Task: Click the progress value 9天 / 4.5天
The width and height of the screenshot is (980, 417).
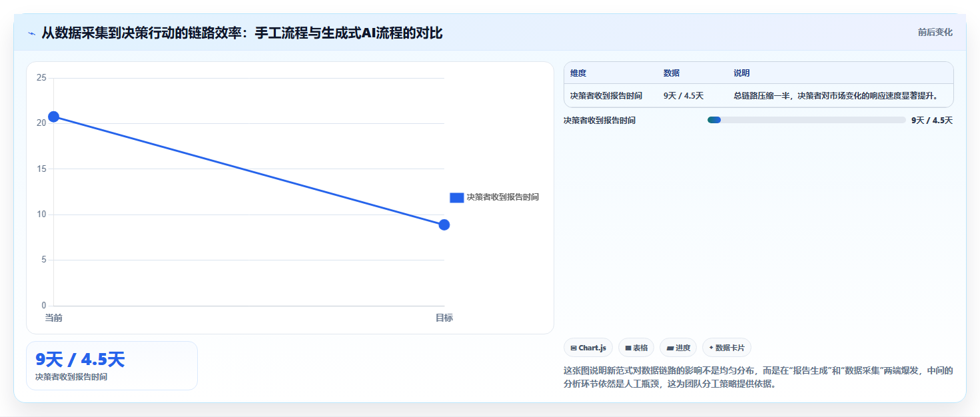Action: (932, 121)
